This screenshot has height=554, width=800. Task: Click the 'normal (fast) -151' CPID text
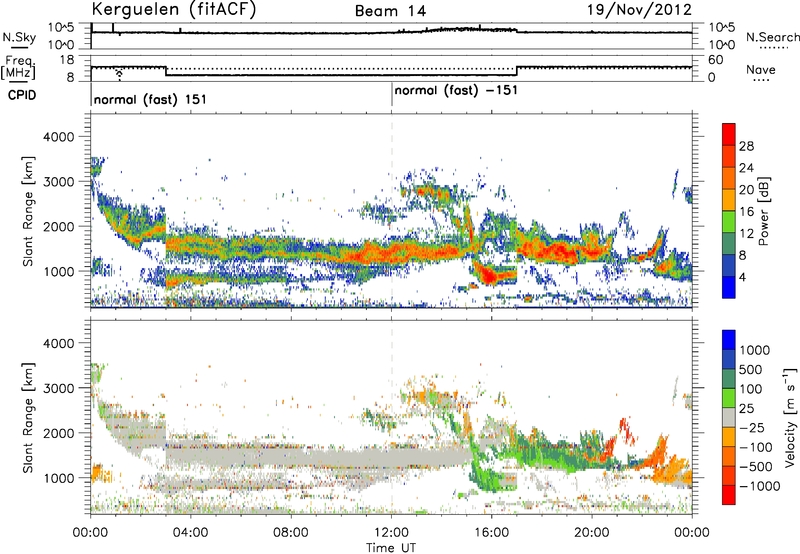(x=456, y=91)
